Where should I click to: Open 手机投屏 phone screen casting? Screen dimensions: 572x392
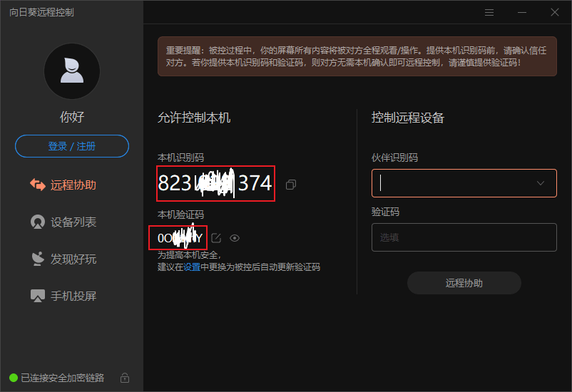(x=63, y=296)
